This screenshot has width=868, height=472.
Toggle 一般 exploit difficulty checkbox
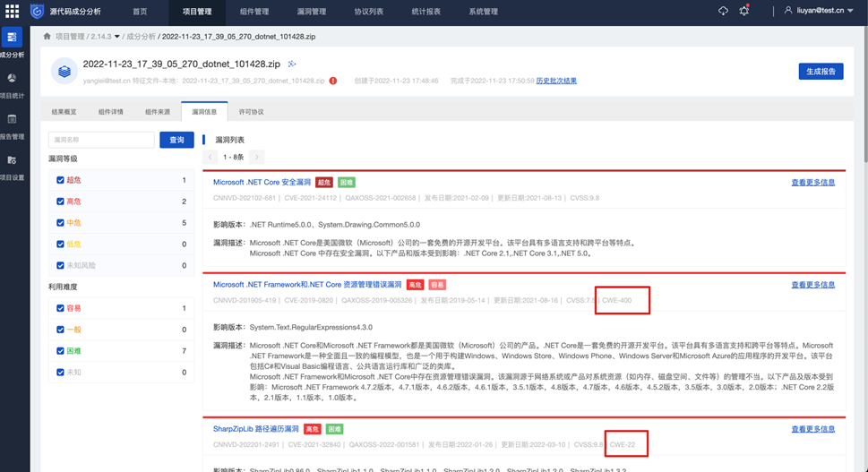[x=60, y=330]
